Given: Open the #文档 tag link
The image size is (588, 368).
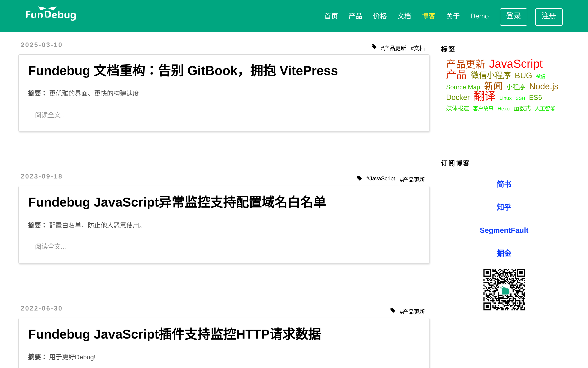Looking at the screenshot, I should pos(418,48).
